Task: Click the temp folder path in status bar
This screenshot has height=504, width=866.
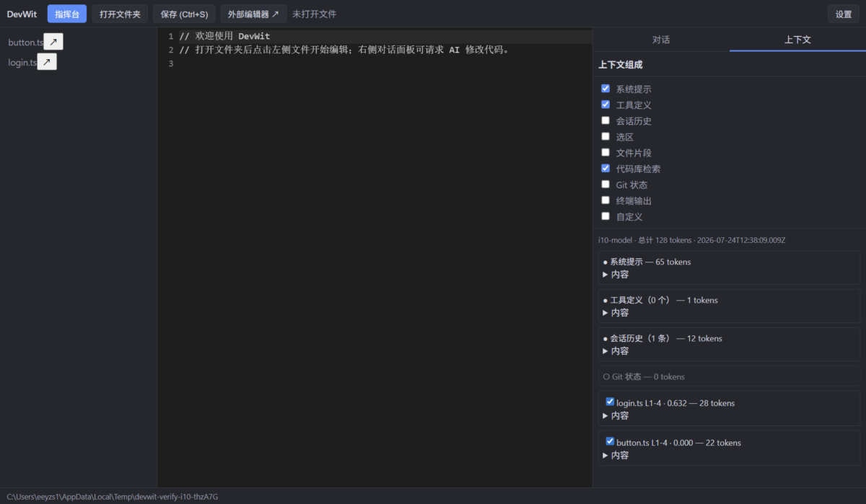Action: point(113,496)
